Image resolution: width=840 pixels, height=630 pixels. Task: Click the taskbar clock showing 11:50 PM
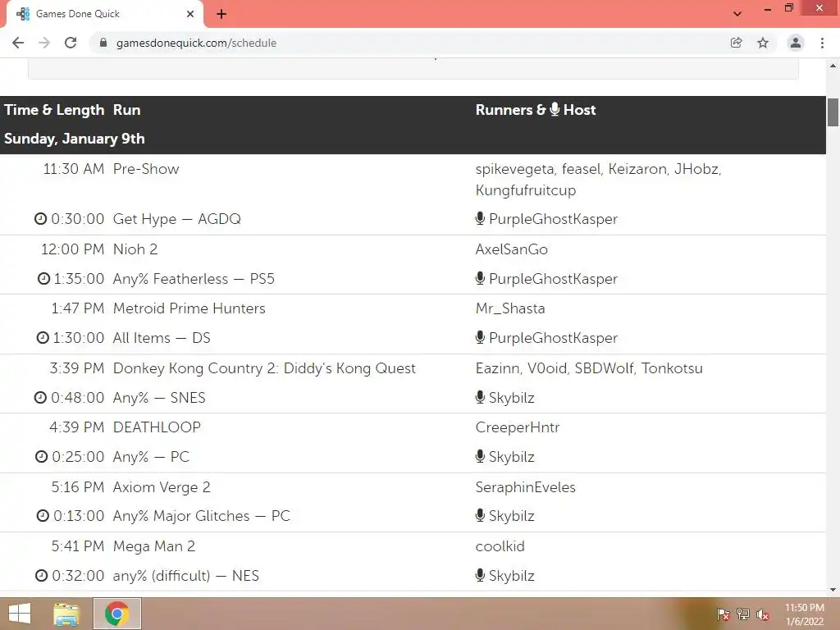804,614
